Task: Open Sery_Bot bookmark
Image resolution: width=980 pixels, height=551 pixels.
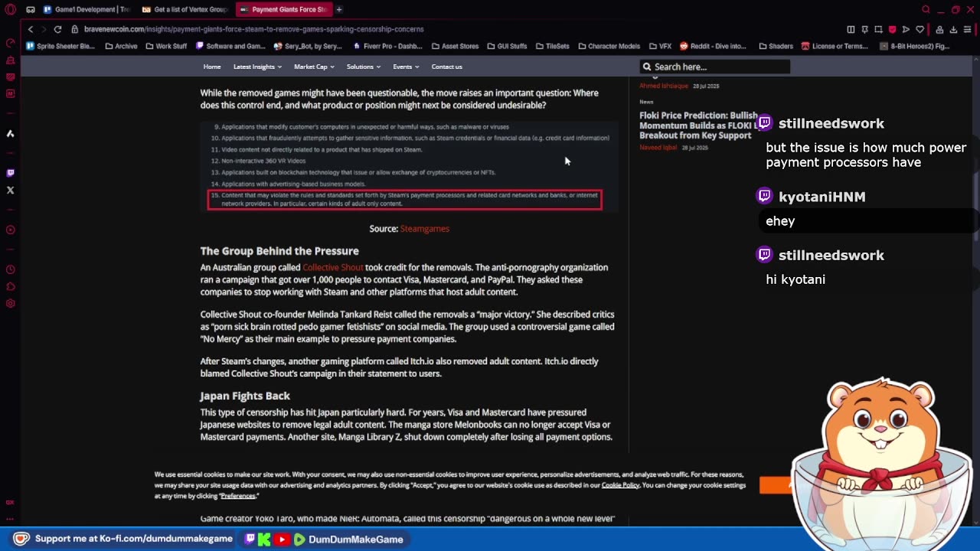Action: point(308,46)
